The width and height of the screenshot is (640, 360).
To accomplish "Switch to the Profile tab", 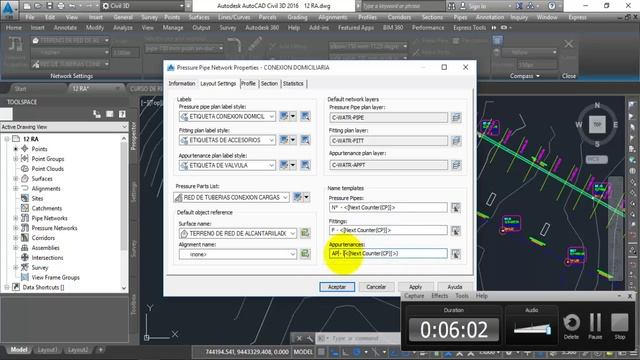I will [248, 83].
